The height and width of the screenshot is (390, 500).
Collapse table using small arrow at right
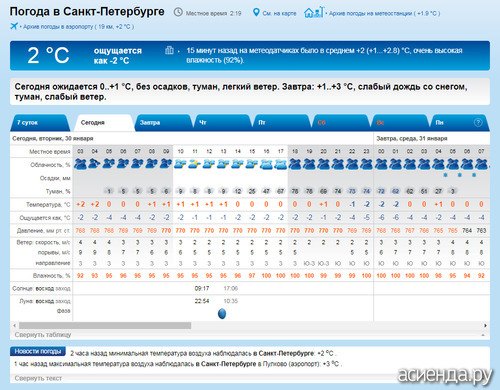483,335
